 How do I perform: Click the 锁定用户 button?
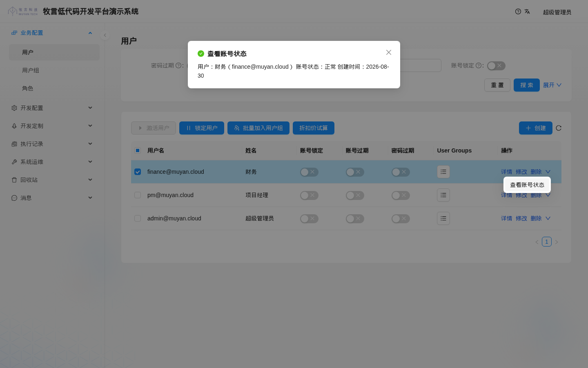point(202,128)
